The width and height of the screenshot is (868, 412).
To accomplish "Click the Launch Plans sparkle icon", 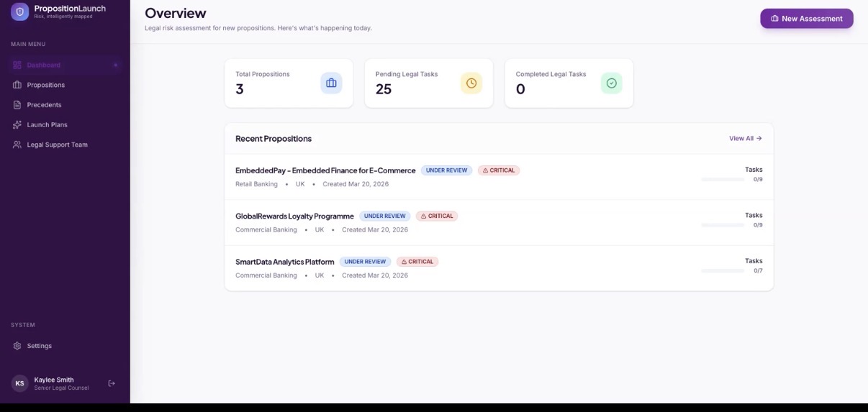I will (17, 124).
